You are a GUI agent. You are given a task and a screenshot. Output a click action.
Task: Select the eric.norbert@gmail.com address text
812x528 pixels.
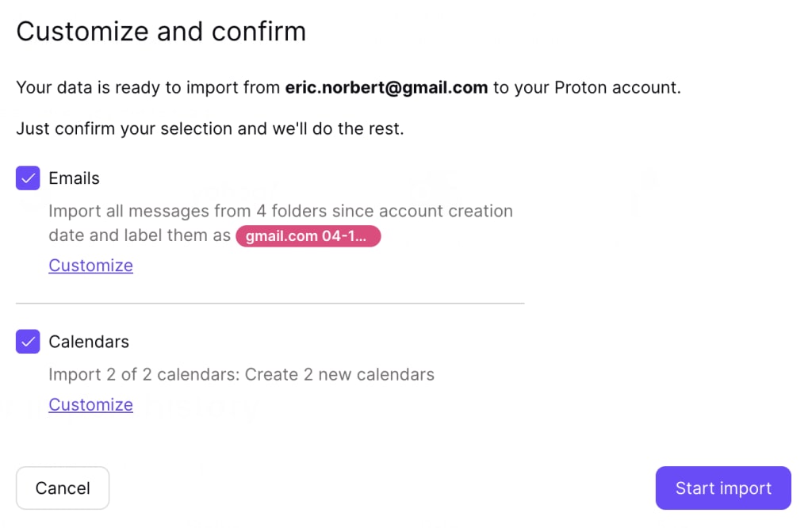click(x=386, y=87)
